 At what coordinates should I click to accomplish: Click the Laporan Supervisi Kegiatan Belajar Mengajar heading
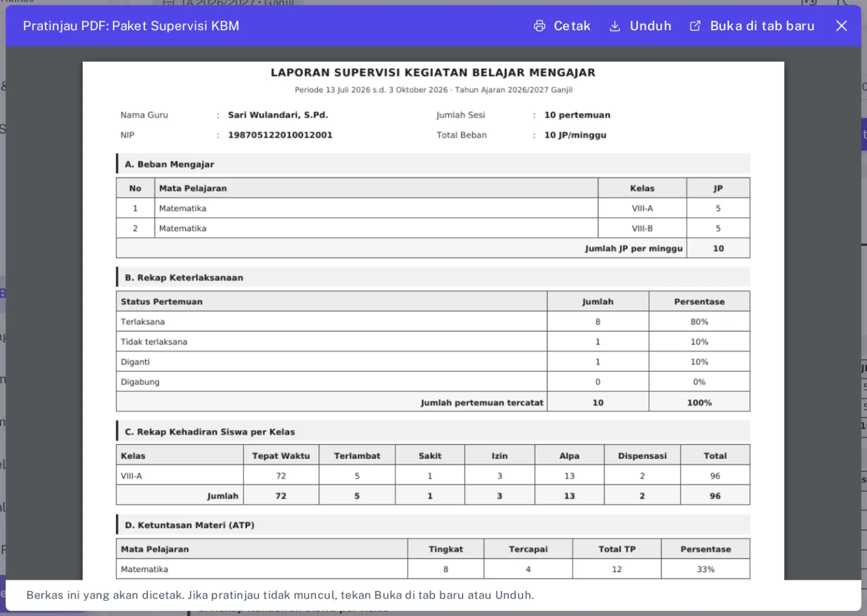433,72
